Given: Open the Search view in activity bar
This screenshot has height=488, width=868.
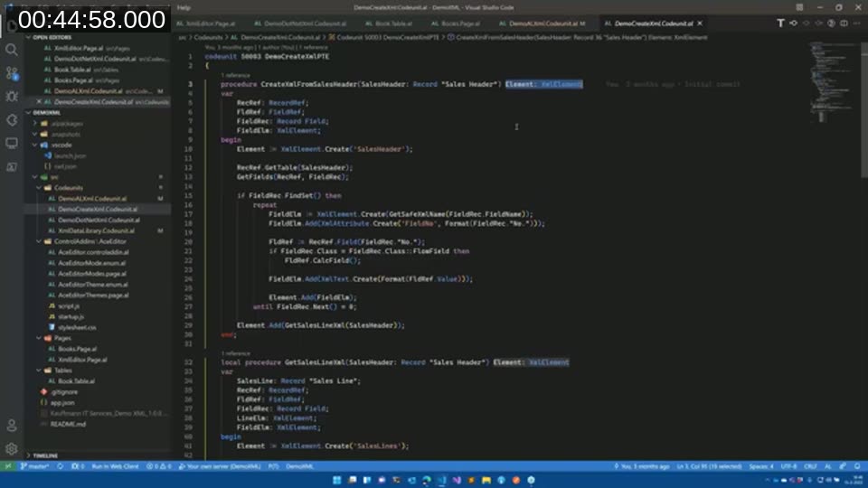Looking at the screenshot, I should [12, 50].
